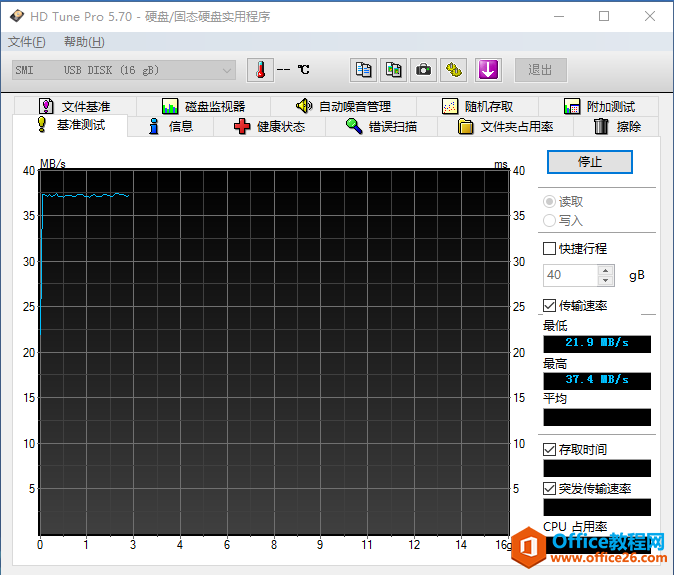Click the purple down-arrow minimize-to-tray icon
Viewport: 674px width, 575px height.
[x=488, y=70]
